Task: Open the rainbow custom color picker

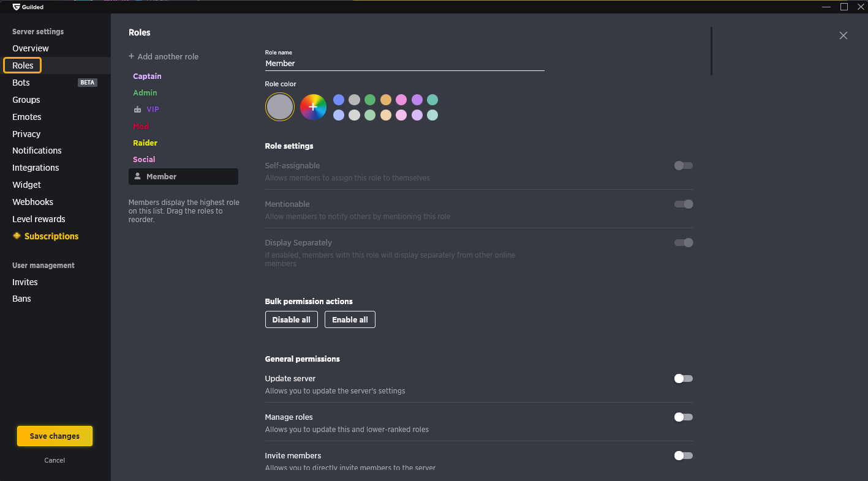Action: 313,107
